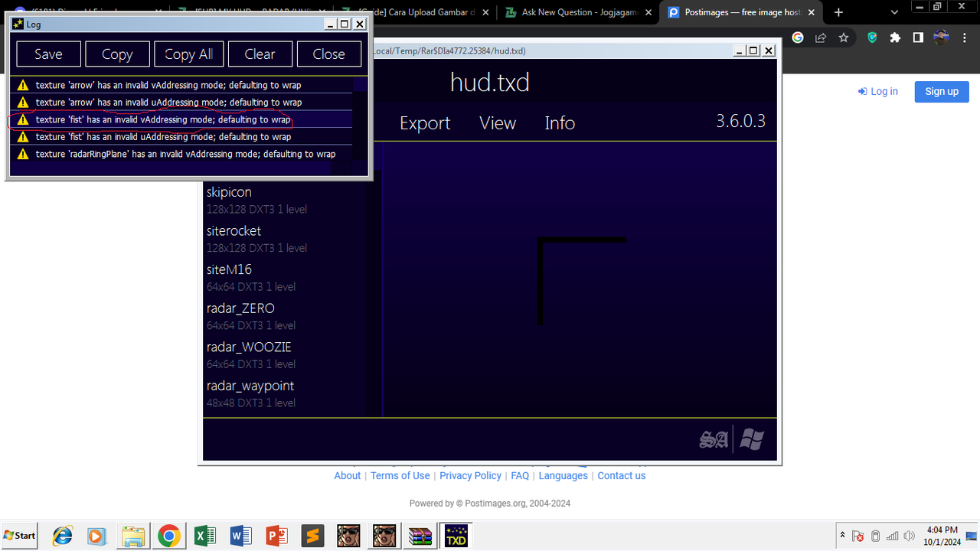This screenshot has height=551, width=980.
Task: Click the VPN shield extension icon
Action: point(872,37)
